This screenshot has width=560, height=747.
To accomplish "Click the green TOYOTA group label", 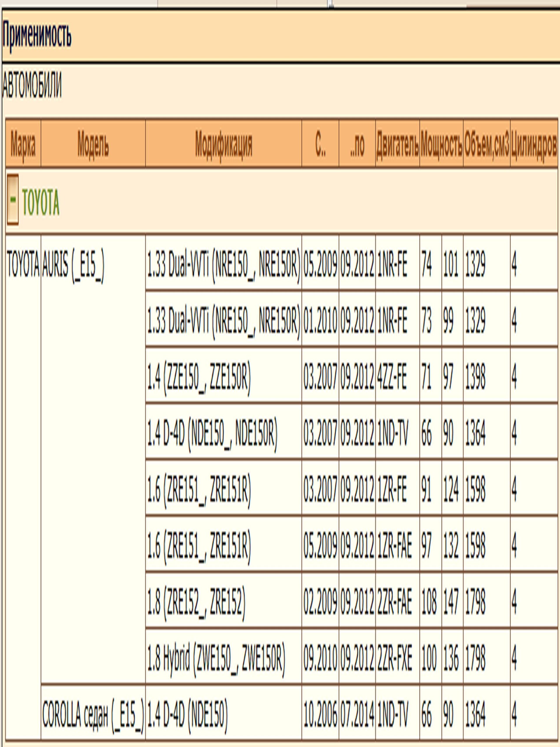I will [x=41, y=202].
